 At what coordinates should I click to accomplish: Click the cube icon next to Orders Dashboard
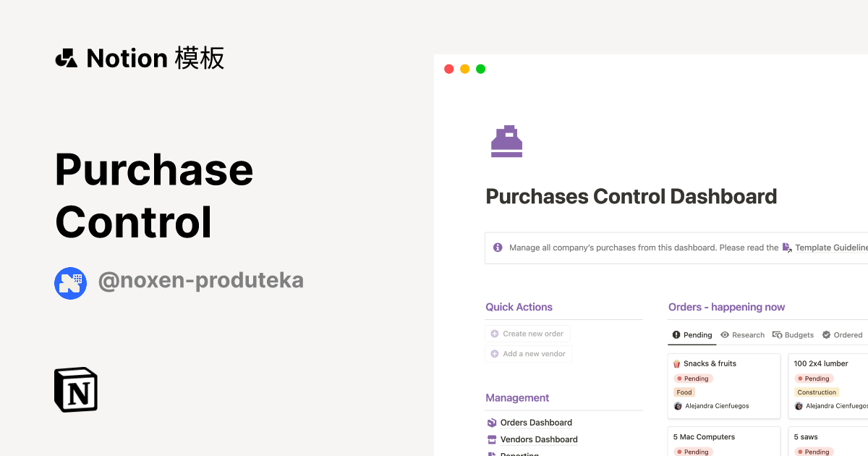(x=490, y=422)
